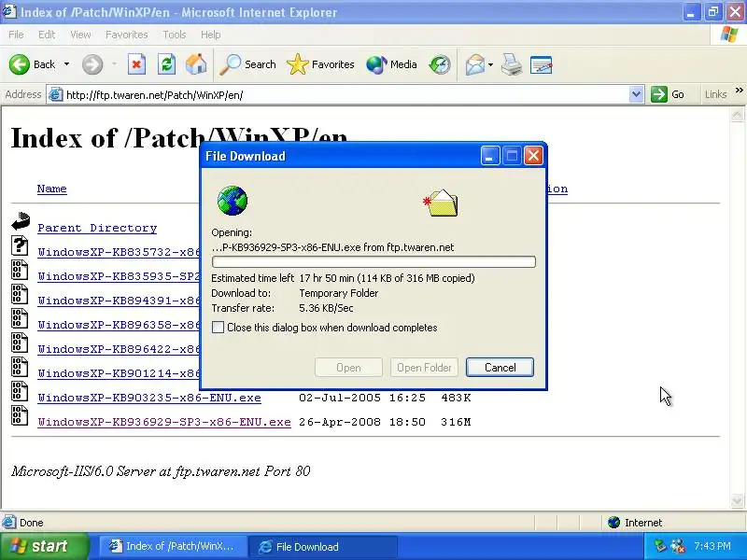This screenshot has height=560, width=747.
Task: Stop page loading with red X icon
Action: pos(136,64)
